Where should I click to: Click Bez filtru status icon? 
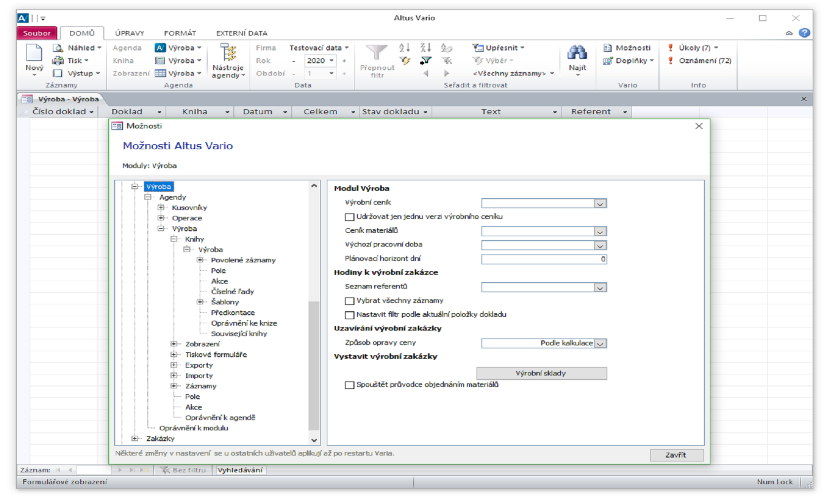[x=165, y=470]
